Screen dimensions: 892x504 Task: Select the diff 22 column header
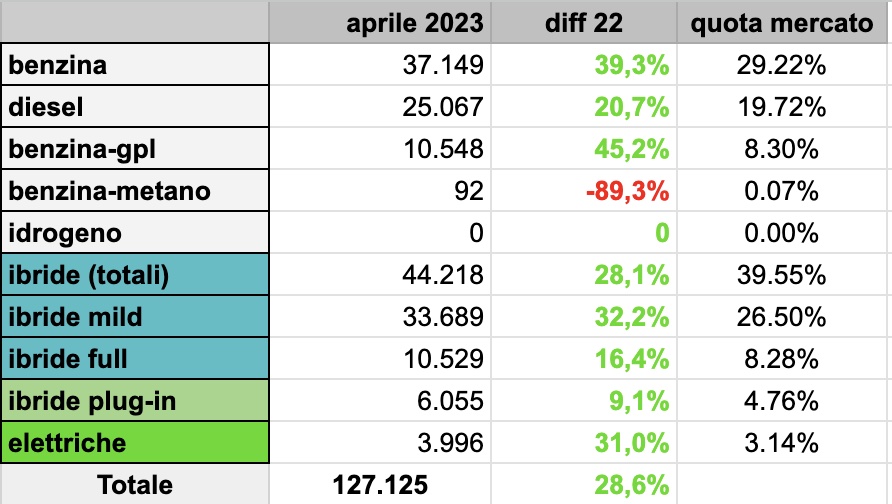[x=584, y=22]
